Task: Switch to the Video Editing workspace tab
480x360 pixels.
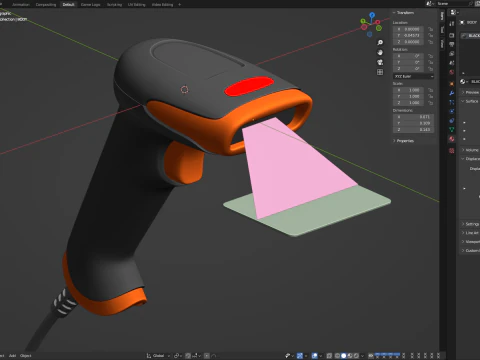Action: (162, 5)
